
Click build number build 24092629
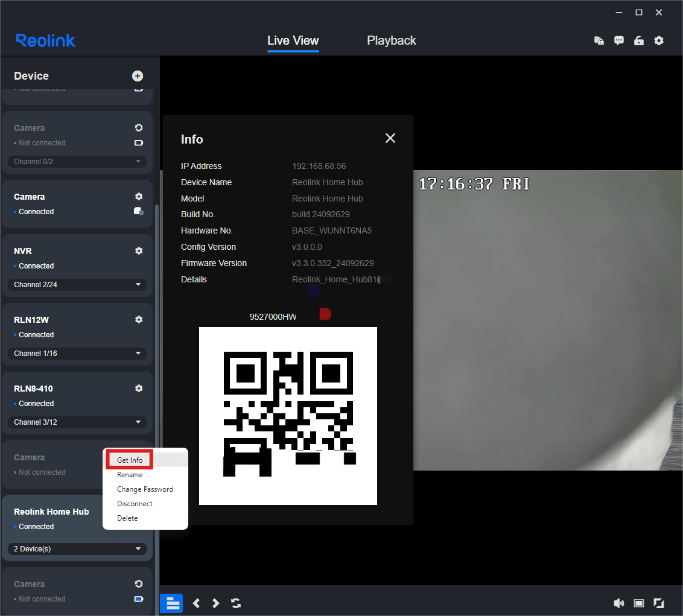[320, 214]
